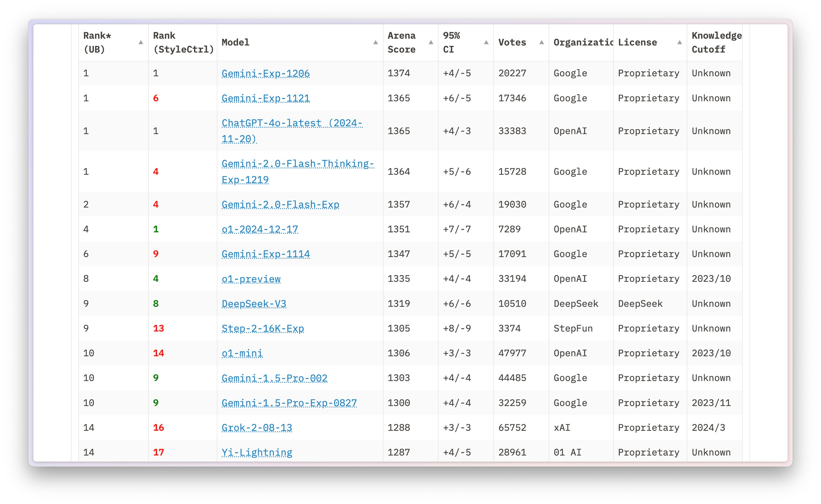Sort by License column arrow
The image size is (821, 504).
(x=679, y=42)
